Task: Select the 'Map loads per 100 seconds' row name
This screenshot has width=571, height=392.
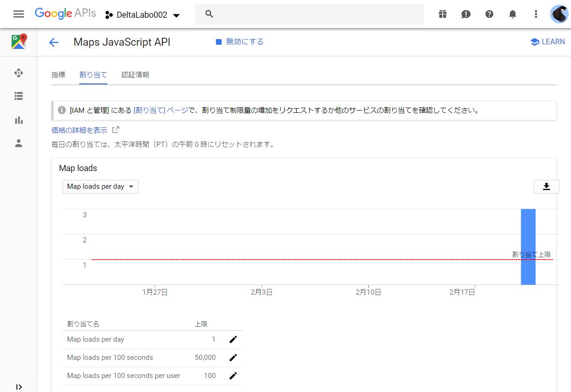Action: (110, 358)
